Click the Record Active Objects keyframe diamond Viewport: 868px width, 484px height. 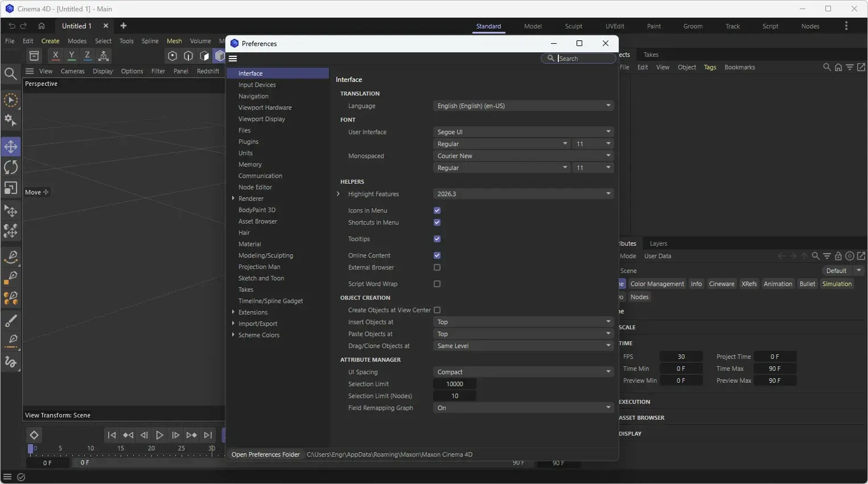click(34, 435)
